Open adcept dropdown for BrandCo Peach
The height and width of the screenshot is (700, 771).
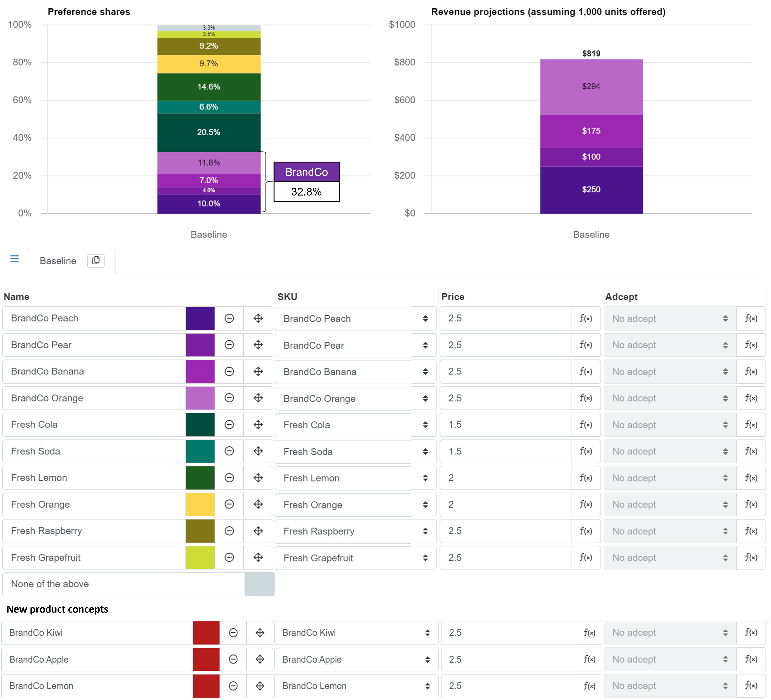coord(670,318)
